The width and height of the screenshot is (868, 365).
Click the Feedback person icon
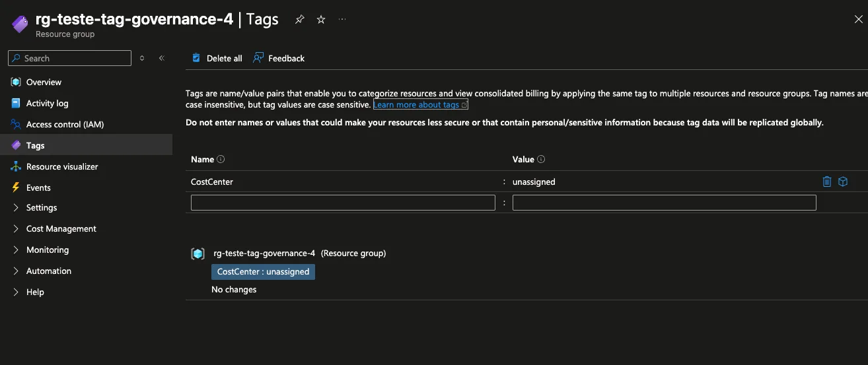point(258,58)
